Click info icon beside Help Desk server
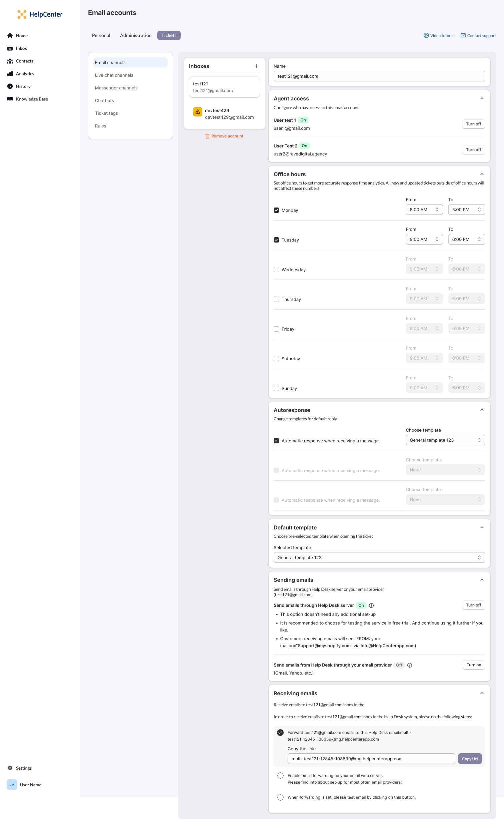Image resolution: width=504 pixels, height=819 pixels. point(371,605)
